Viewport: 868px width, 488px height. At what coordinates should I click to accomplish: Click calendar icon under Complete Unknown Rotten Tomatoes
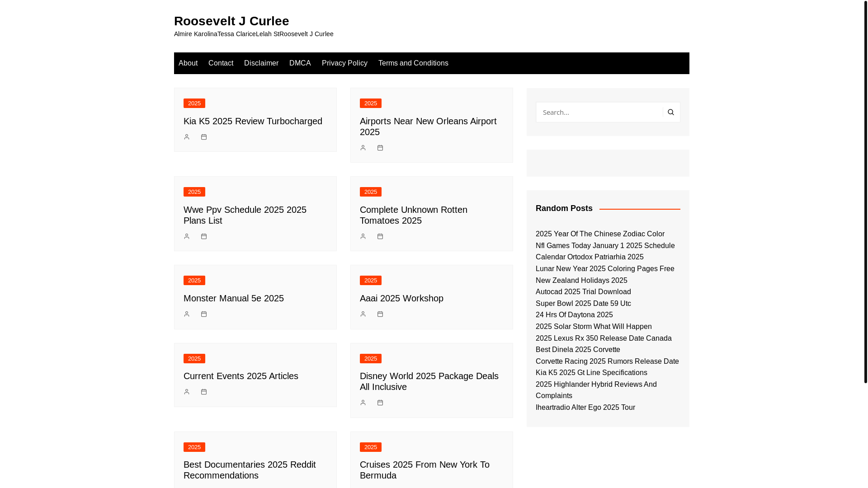(380, 236)
